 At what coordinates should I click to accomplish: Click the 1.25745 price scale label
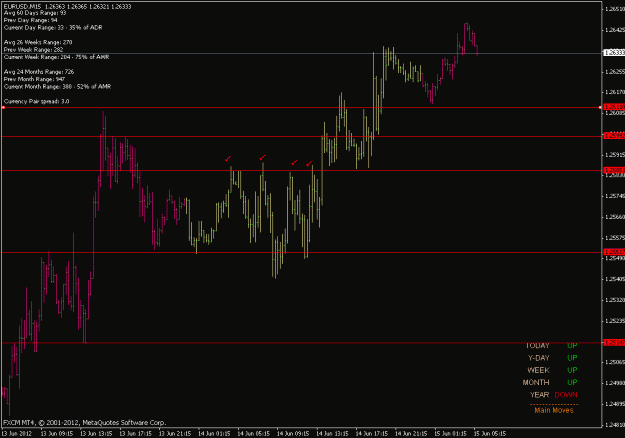(615, 196)
